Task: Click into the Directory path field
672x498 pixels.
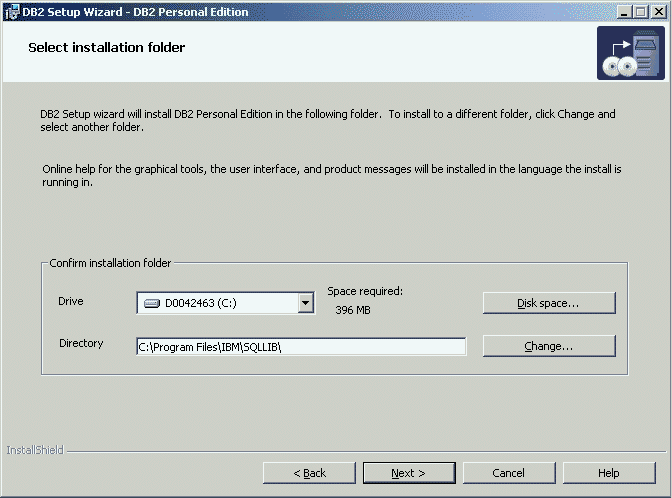Action: 301,346
